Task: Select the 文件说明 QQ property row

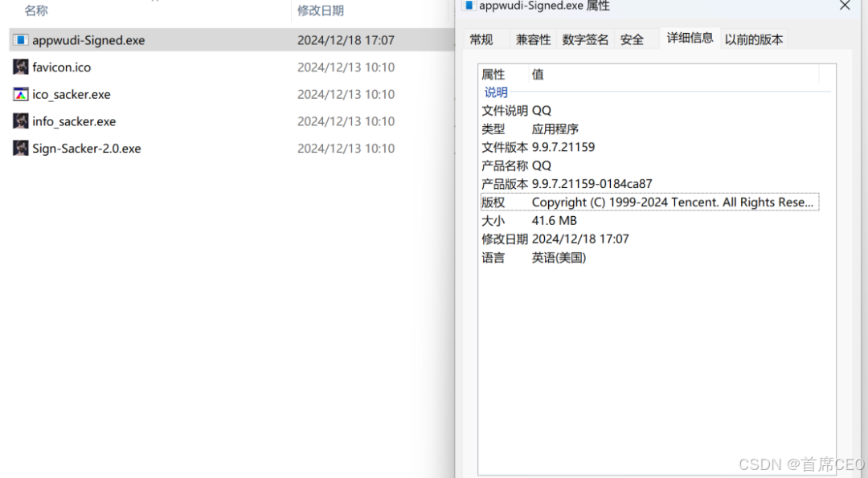Action: [x=650, y=111]
